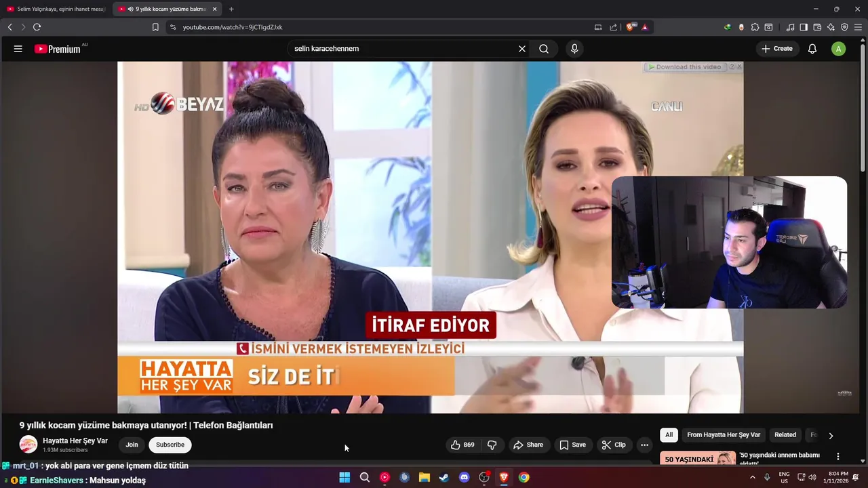The width and height of the screenshot is (868, 488).
Task: Click the 1.93M subscribers text
Action: coord(65,450)
